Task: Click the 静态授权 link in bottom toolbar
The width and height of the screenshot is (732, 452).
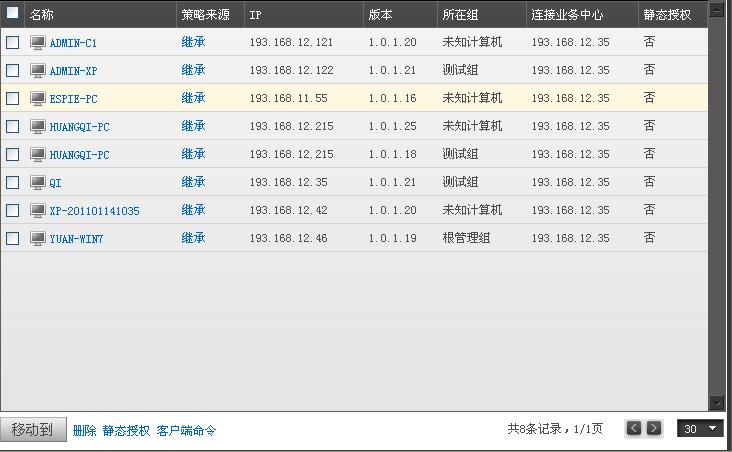Action: (126, 430)
